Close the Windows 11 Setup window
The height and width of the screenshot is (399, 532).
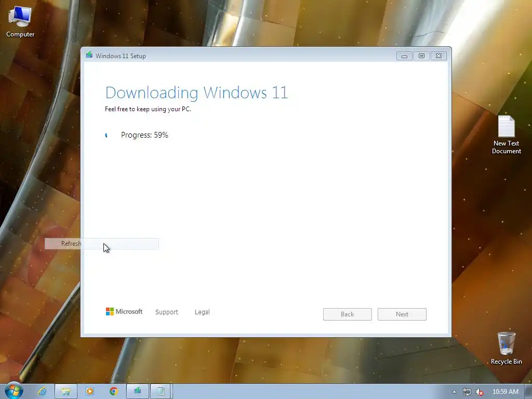click(x=438, y=56)
